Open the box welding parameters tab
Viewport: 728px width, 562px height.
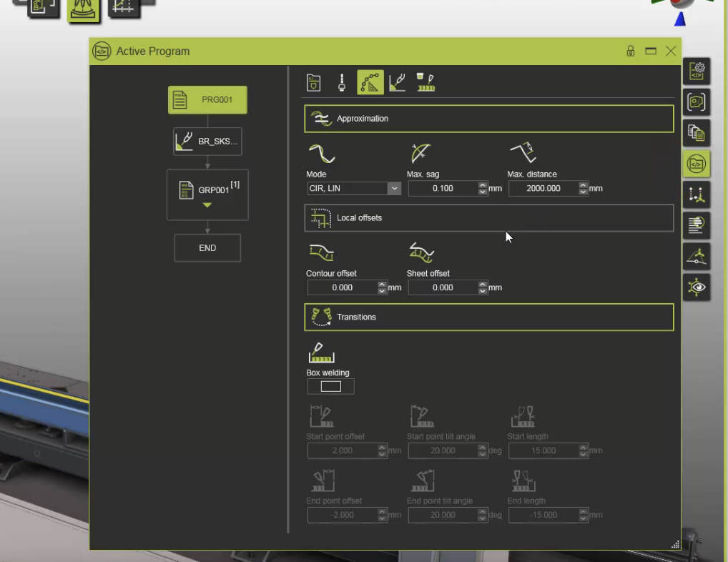tap(426, 82)
